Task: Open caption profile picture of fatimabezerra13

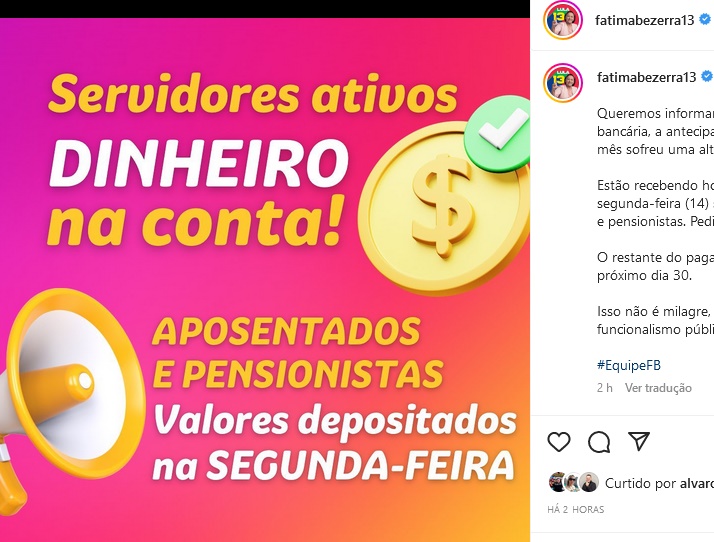Action: [563, 82]
